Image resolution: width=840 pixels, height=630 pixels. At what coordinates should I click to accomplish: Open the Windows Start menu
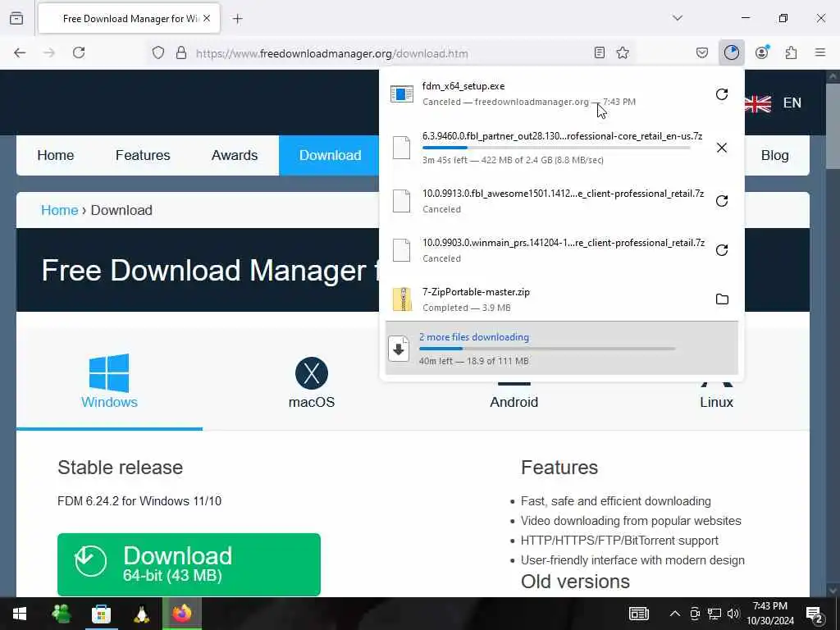click(x=20, y=614)
